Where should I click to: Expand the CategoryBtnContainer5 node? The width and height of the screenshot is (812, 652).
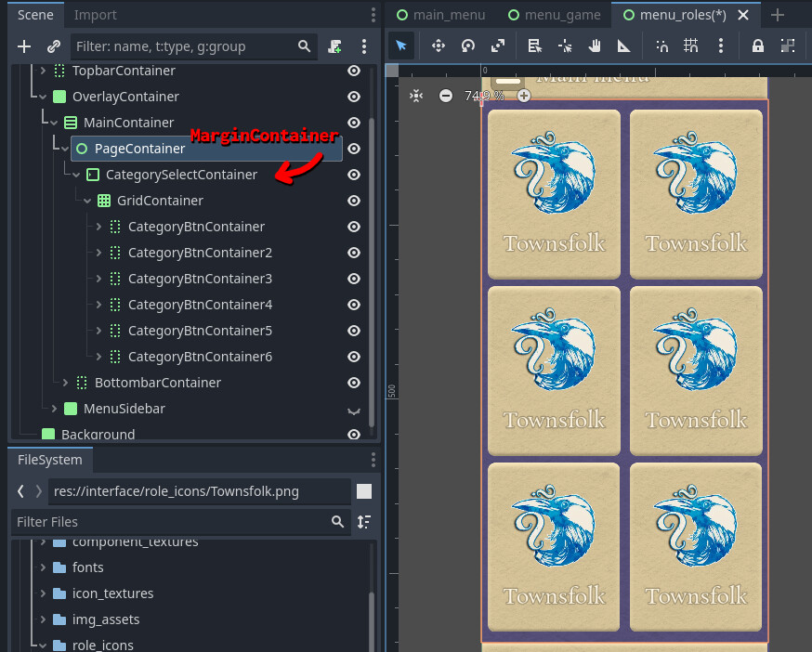click(98, 331)
